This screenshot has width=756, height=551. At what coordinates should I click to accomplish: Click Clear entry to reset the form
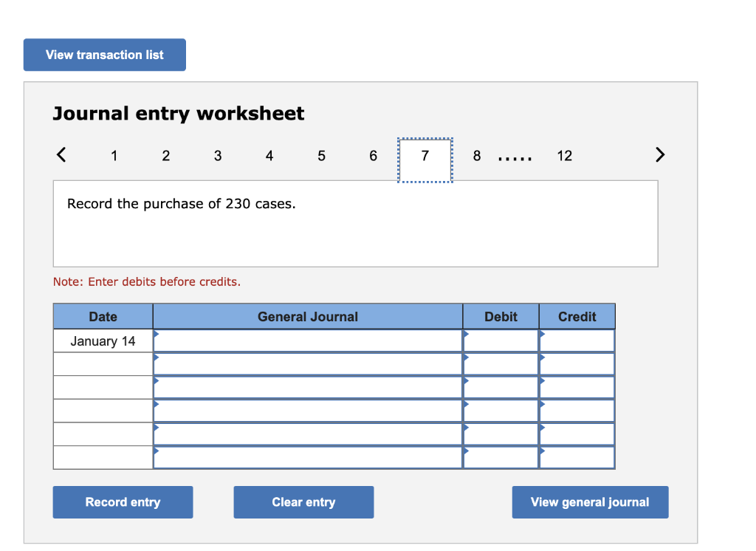pos(303,502)
